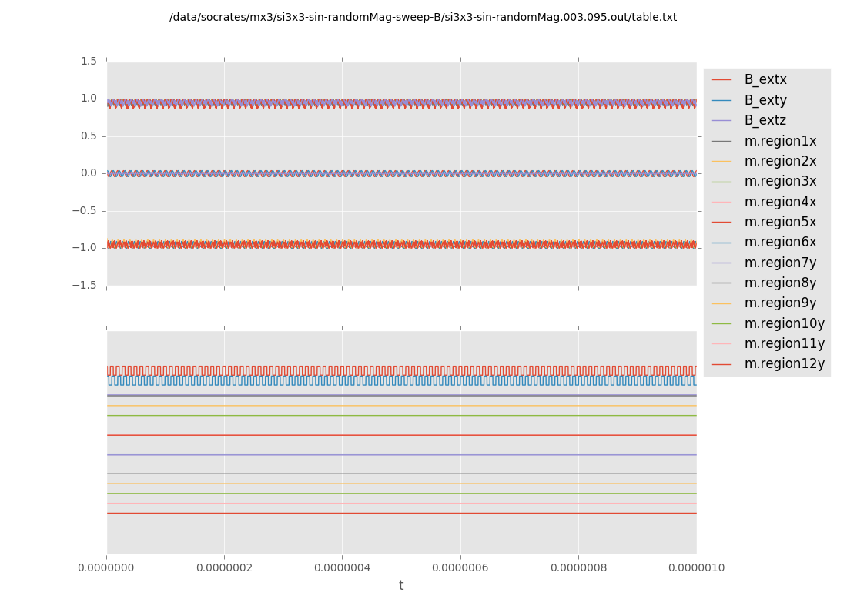The height and width of the screenshot is (616, 847).
Task: Click the file path title above the plot
Action: 423,17
